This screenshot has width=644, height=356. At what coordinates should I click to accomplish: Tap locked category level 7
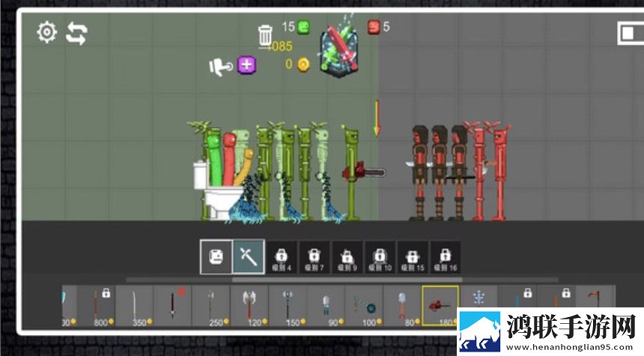(315, 257)
